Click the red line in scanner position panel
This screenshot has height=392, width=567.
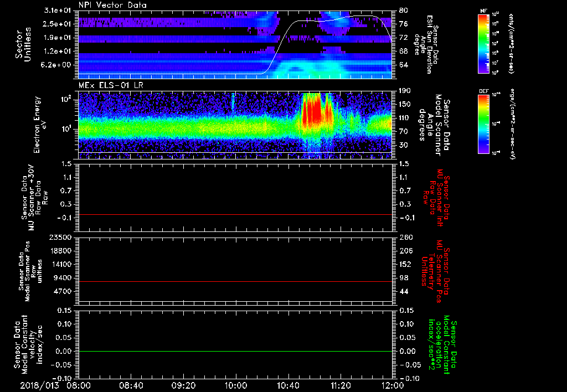[x=235, y=281]
